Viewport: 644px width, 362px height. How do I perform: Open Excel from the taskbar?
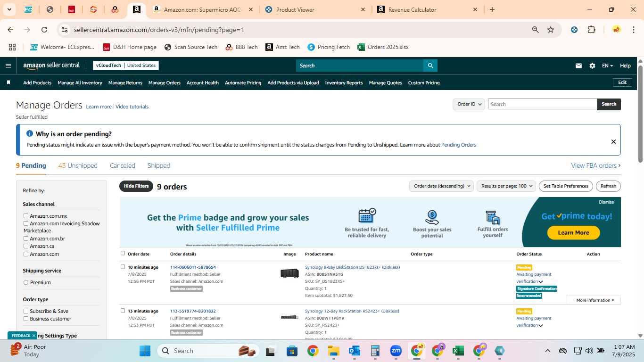tap(457, 351)
